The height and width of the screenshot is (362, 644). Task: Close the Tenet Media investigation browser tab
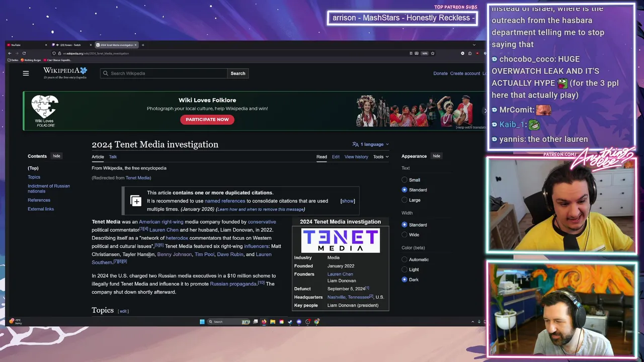click(x=135, y=45)
